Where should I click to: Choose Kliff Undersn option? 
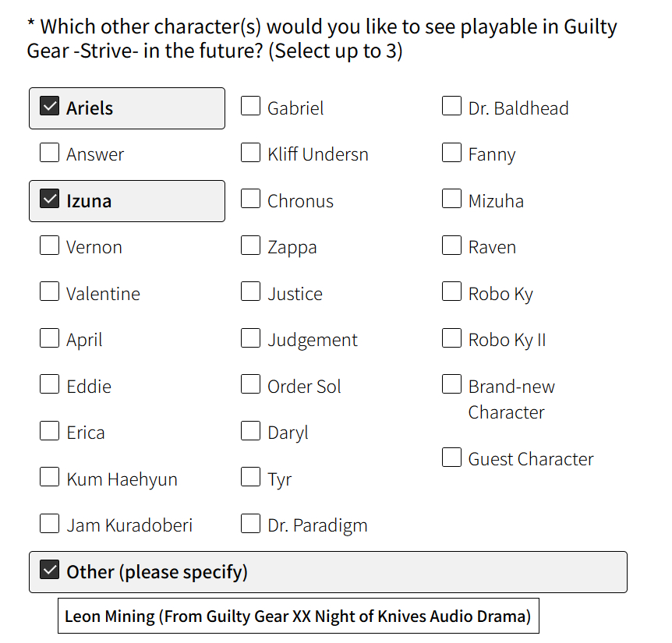pyautogui.click(x=251, y=153)
